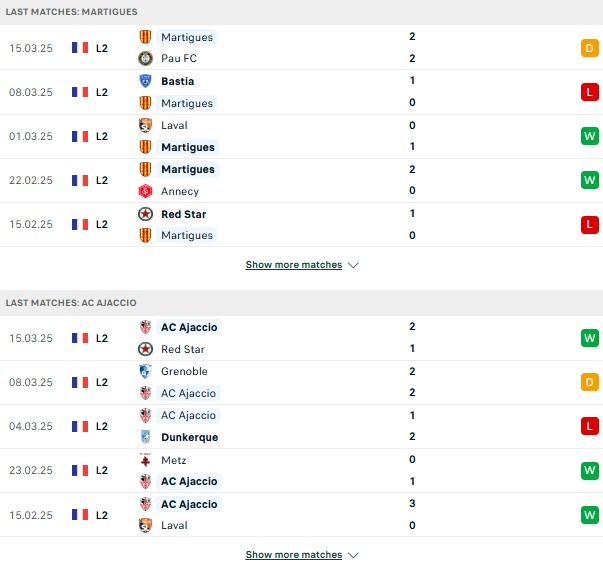This screenshot has width=603, height=576.
Task: Click the Annecy club crest icon
Action: click(145, 191)
